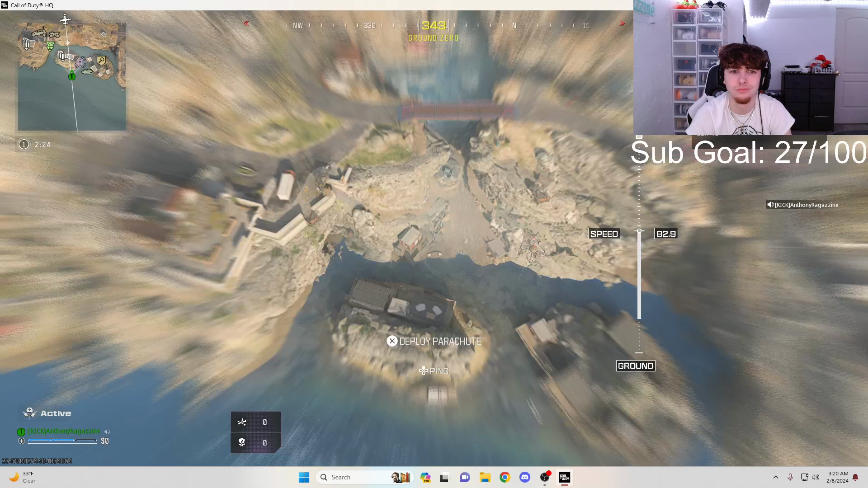The image size is (868, 488).
Task: Open the network tray icon
Action: click(x=804, y=477)
